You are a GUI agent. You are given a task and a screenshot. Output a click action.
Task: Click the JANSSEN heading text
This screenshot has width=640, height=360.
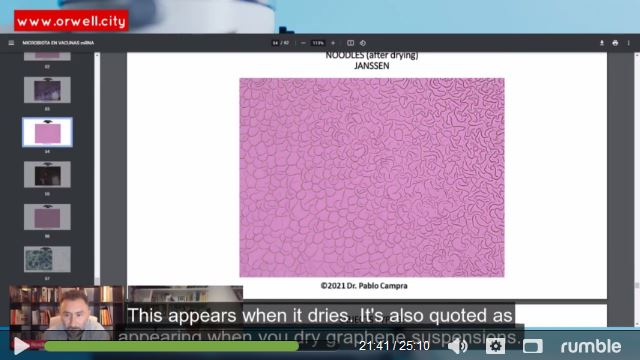point(372,66)
